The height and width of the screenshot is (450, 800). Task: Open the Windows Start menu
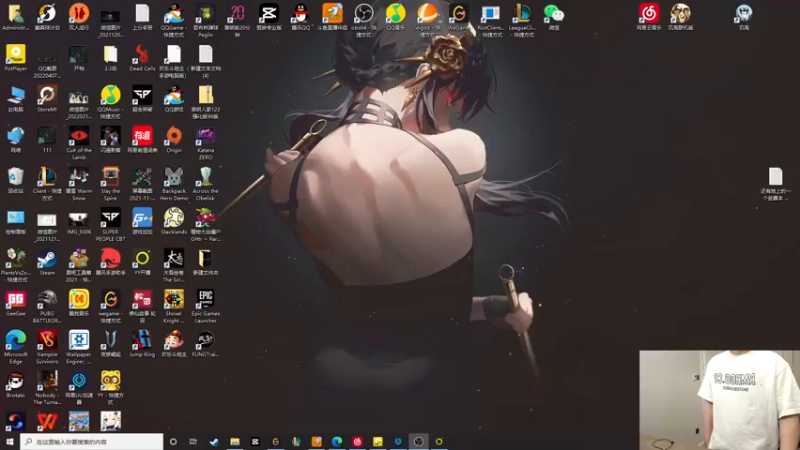coord(10,442)
